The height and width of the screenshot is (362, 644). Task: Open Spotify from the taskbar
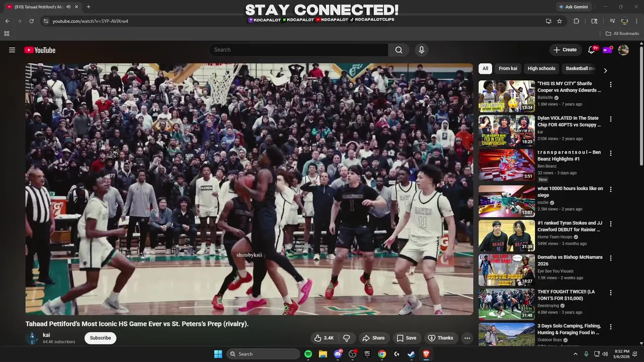[x=308, y=354]
